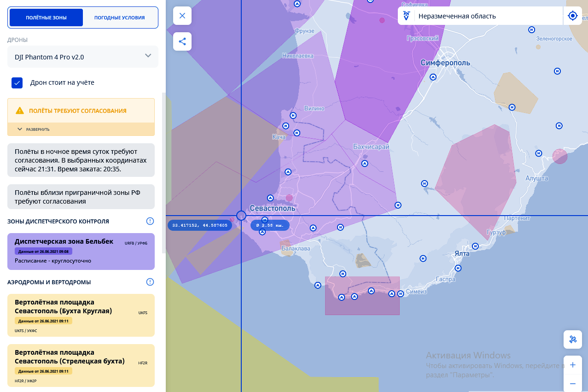Uncheck the 'Дрон стоит на учёте' checkbox
Image resolution: width=588 pixels, height=392 pixels.
point(17,83)
